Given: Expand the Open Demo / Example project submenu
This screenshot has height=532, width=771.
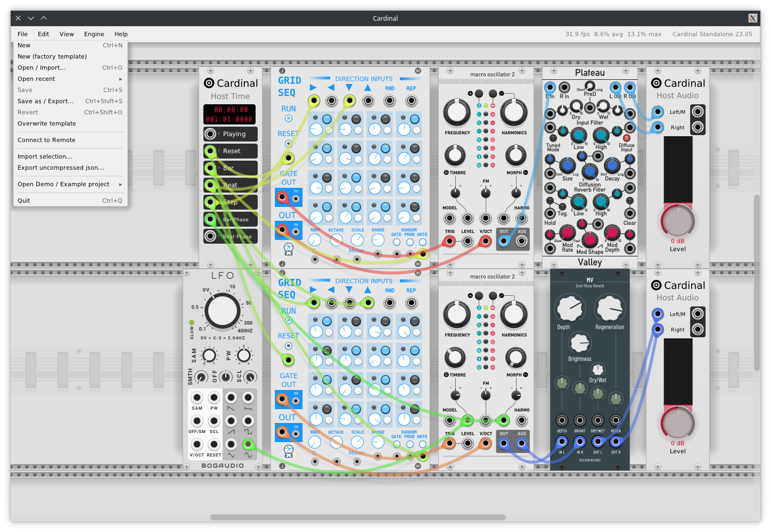Looking at the screenshot, I should coord(70,184).
